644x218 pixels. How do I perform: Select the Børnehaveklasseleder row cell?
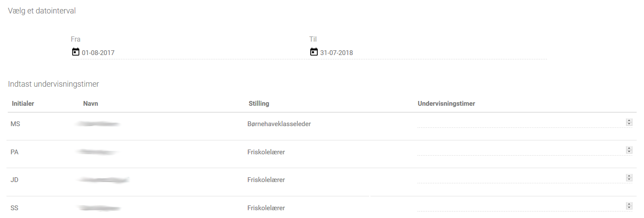276,124
